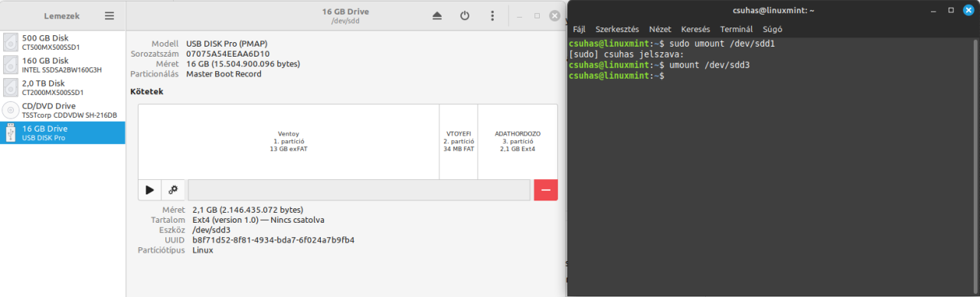Click the Kötetek section heading

click(x=147, y=92)
